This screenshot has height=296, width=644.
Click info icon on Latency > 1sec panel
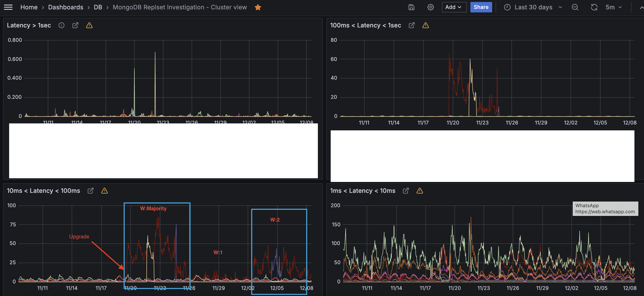coord(61,25)
